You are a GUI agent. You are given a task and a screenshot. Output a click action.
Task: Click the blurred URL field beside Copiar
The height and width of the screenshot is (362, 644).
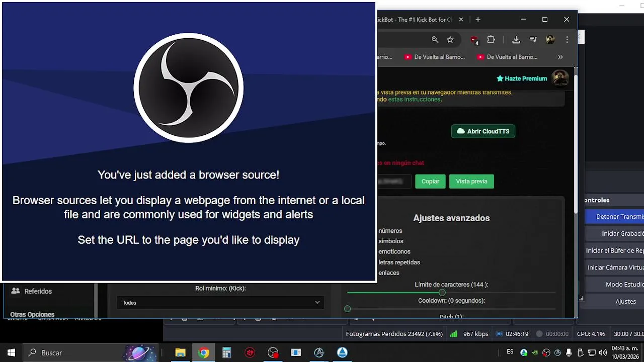click(394, 182)
